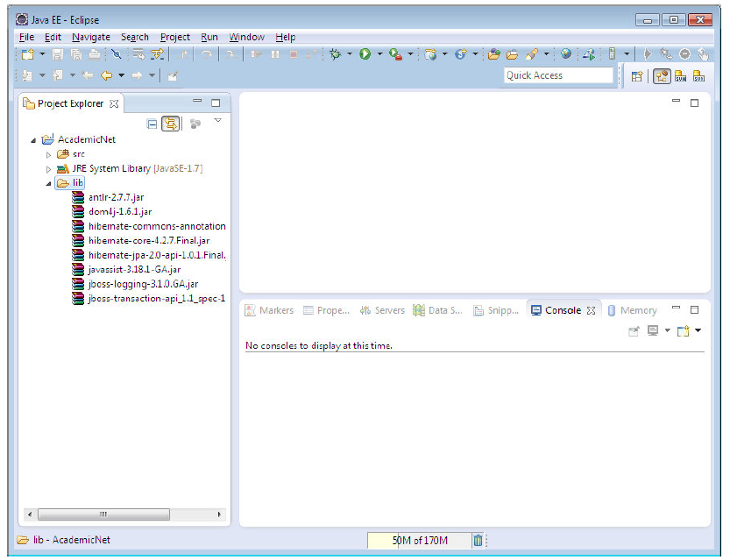Open the Debug dropdown arrow
Viewport: 730px width, 560px height.
pos(349,54)
